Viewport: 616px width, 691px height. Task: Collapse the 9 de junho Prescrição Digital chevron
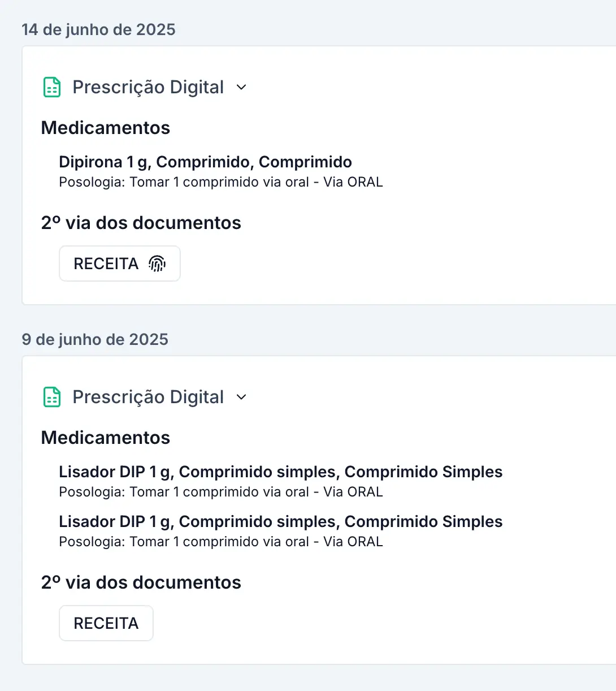(241, 397)
